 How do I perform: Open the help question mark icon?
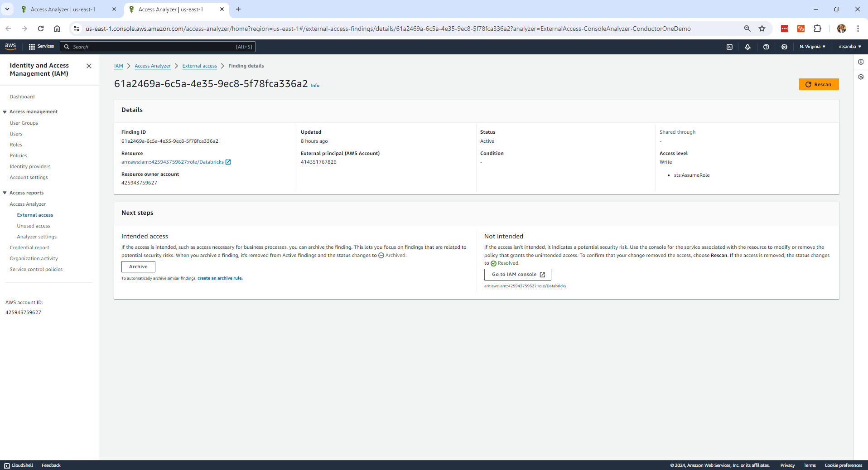(x=766, y=47)
